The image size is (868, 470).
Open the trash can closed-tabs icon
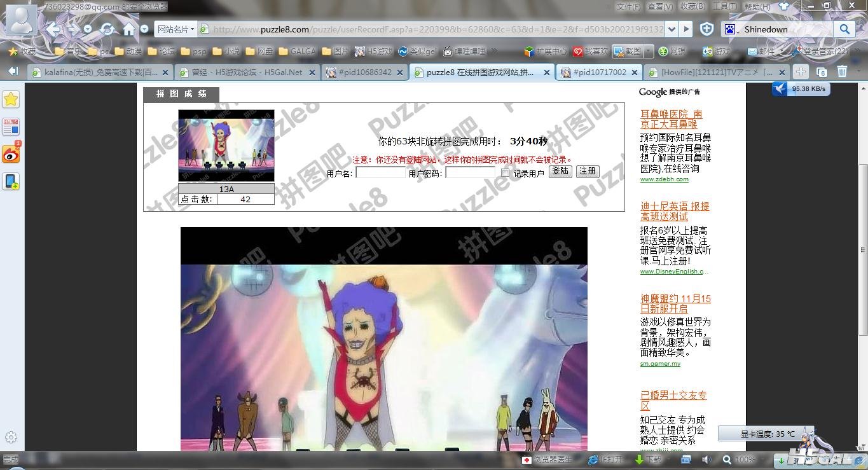point(842,72)
